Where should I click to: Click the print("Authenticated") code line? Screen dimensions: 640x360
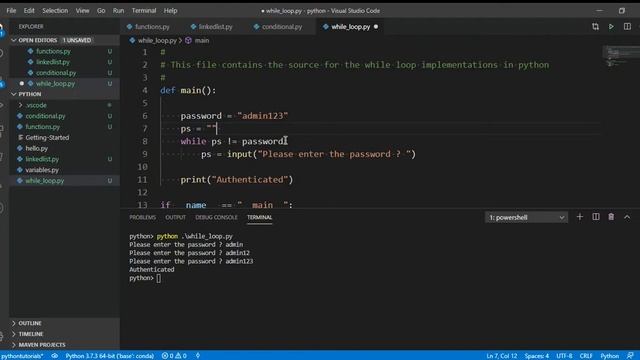(237, 180)
